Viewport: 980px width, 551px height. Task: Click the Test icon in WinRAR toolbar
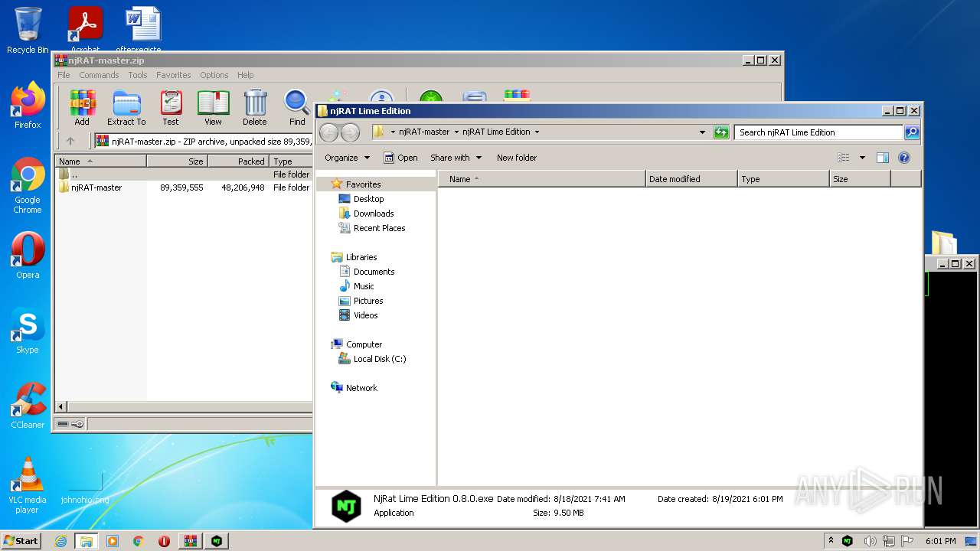171,108
